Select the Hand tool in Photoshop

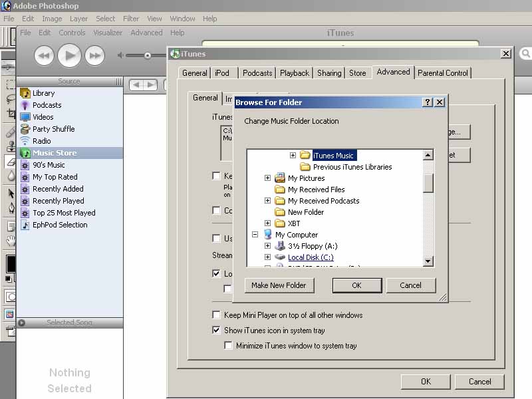pos(11,241)
